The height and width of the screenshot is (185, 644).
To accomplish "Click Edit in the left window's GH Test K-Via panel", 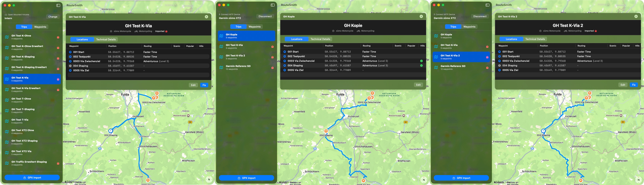I will pyautogui.click(x=193, y=85).
